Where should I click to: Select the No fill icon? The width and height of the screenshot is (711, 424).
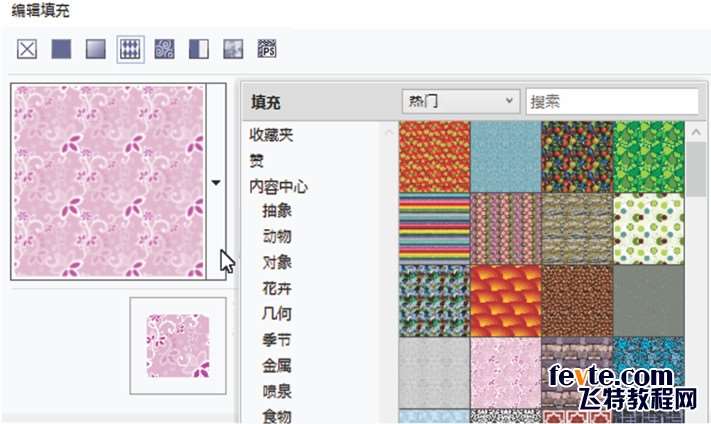[27, 49]
